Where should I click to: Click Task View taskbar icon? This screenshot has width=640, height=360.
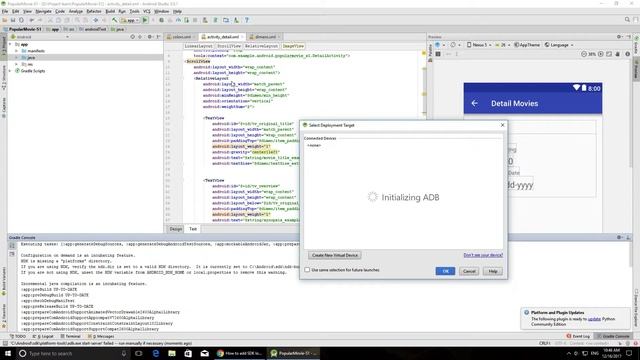139,353
